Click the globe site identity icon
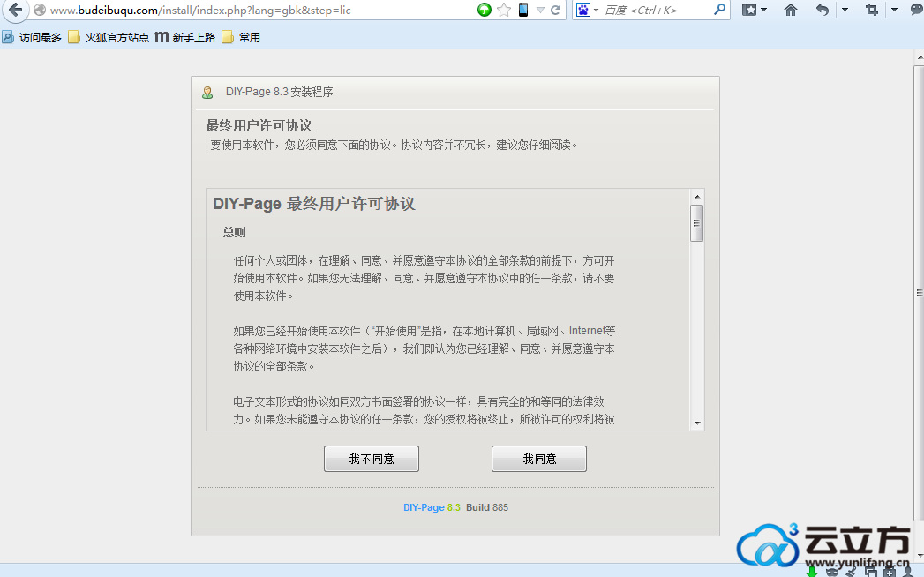Screen dimensions: 924x577 40,10
